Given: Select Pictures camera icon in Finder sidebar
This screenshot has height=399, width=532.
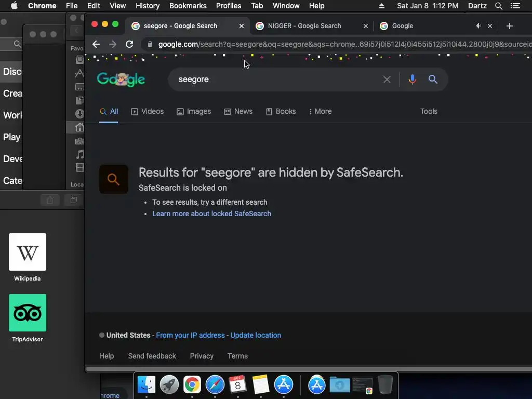Looking at the screenshot, I should point(79,141).
